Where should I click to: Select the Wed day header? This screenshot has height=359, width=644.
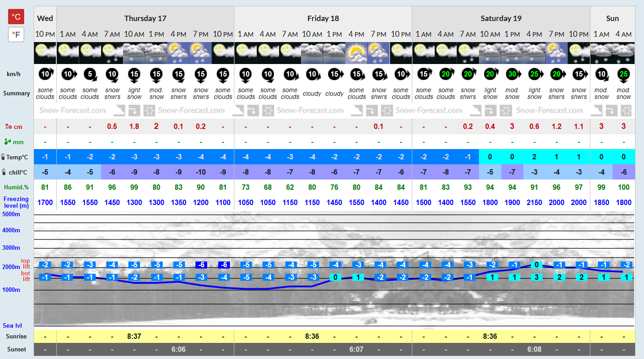45,18
